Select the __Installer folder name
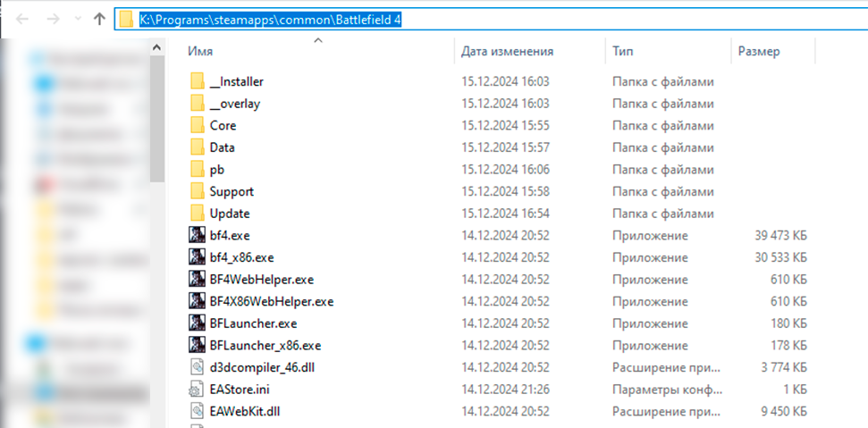Screen dimensions: 868x428 point(237,81)
